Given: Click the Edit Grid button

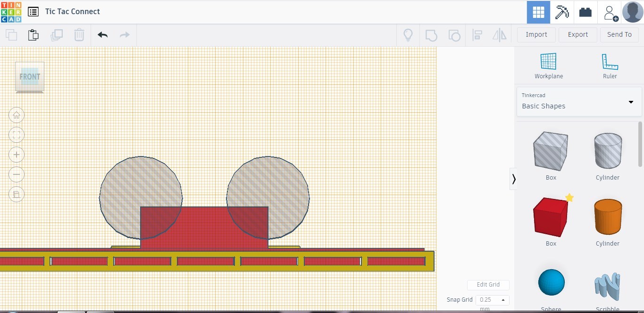Looking at the screenshot, I should click(488, 285).
